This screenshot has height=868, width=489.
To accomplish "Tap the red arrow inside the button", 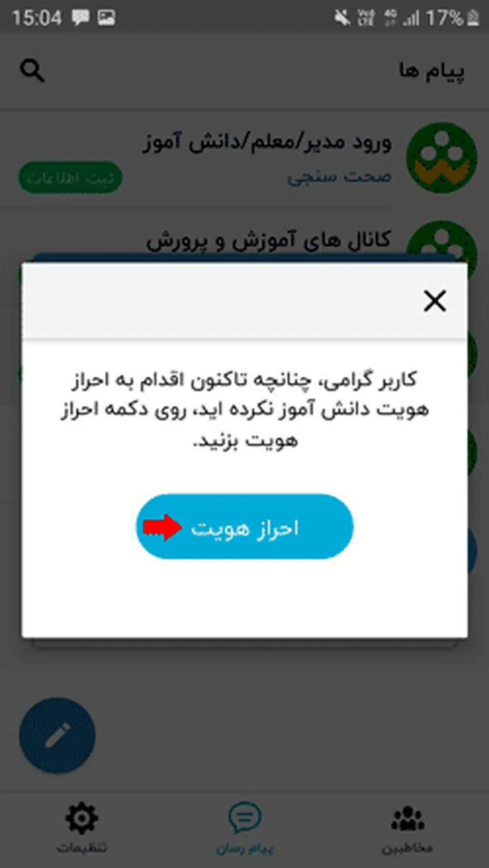I will tap(162, 527).
